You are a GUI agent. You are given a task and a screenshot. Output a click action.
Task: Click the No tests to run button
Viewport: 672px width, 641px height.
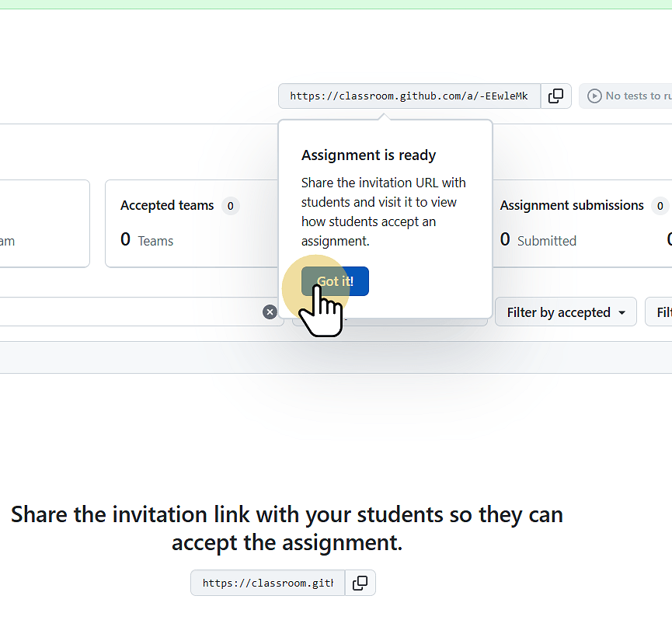tap(631, 96)
